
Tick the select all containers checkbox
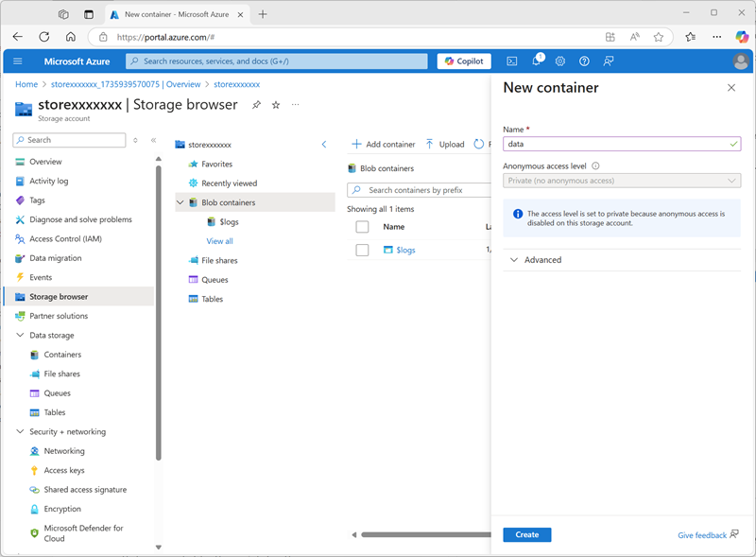[x=362, y=227]
